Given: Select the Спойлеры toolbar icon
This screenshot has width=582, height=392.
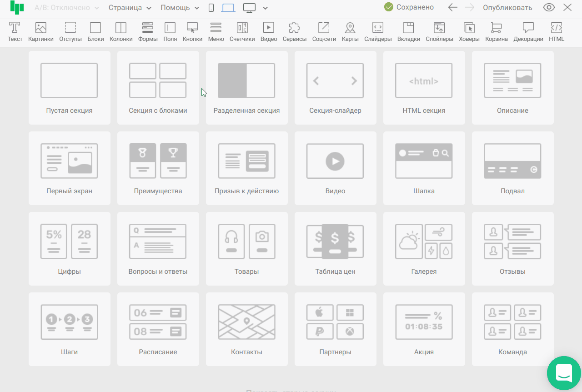Looking at the screenshot, I should [x=439, y=28].
